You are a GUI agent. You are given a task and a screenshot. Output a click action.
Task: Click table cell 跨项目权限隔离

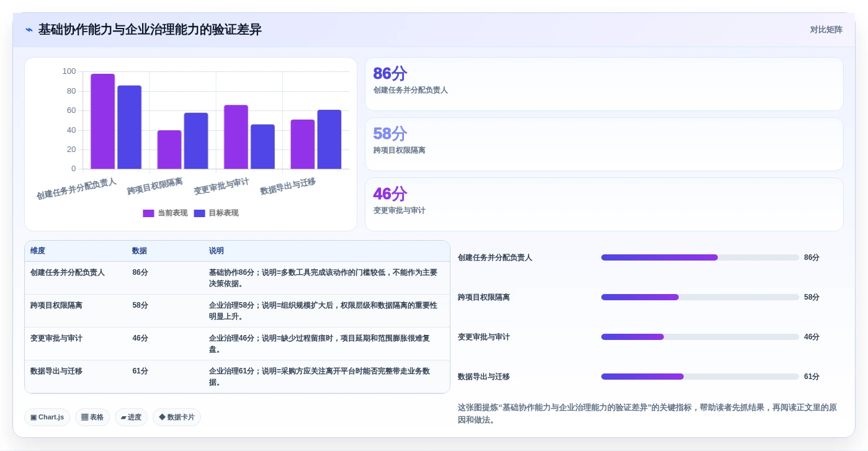tap(56, 305)
